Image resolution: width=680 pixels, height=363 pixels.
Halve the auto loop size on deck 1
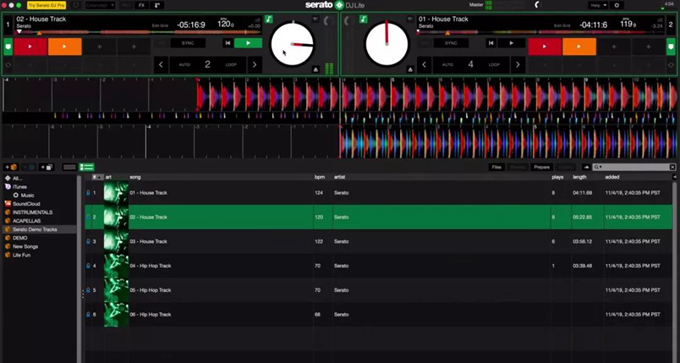(x=161, y=65)
